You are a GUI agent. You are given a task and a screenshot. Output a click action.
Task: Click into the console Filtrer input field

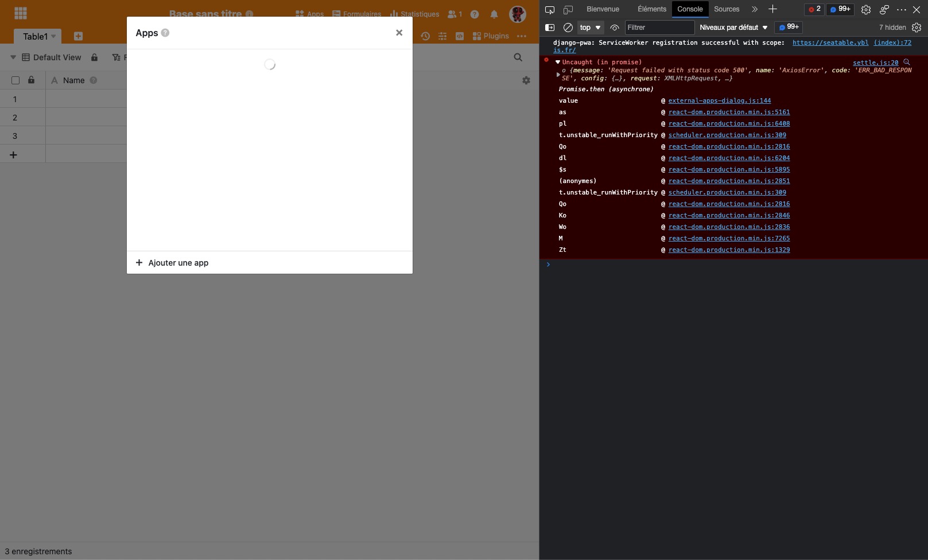(658, 28)
